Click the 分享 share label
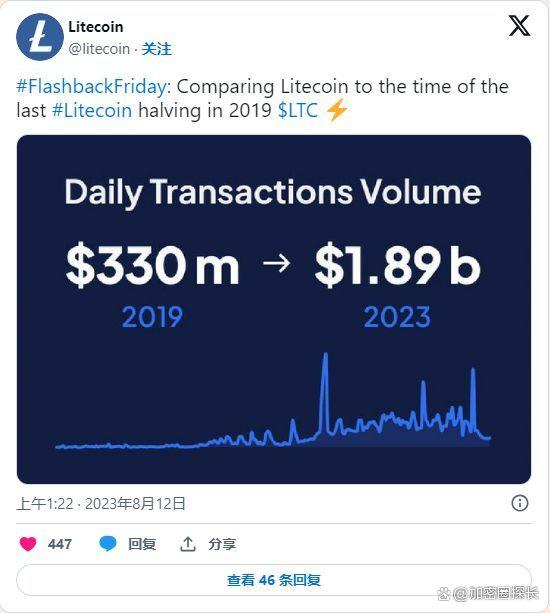Screen dimensions: 550x613 tap(222, 544)
